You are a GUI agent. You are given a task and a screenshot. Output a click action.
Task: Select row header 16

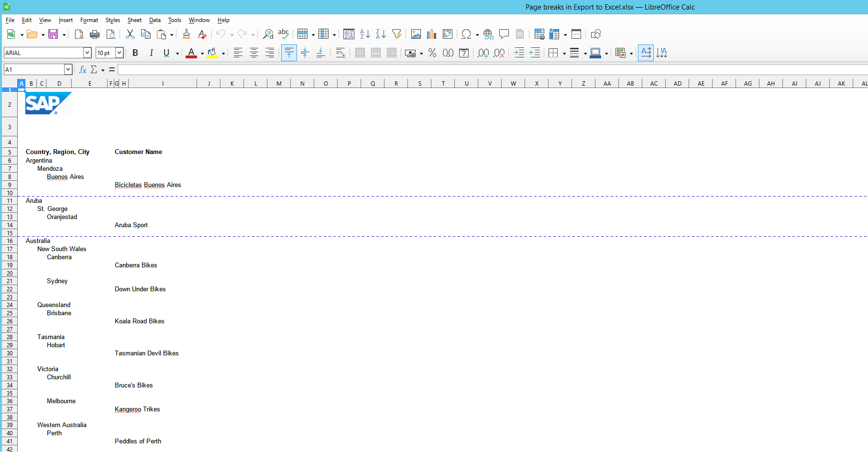[10, 241]
